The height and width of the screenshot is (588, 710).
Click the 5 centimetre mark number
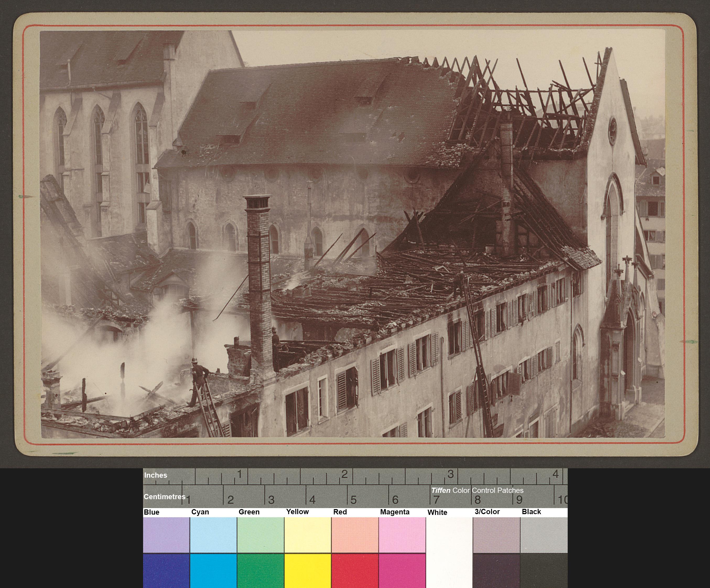[x=353, y=499]
